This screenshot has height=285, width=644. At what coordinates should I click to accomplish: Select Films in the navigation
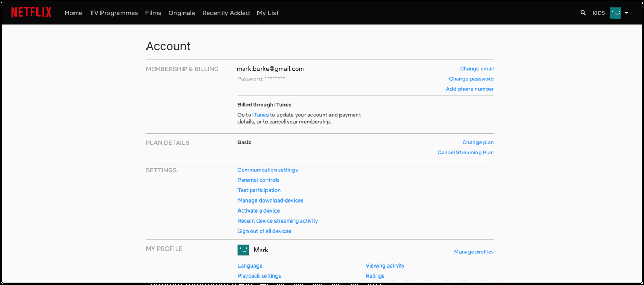click(x=153, y=13)
